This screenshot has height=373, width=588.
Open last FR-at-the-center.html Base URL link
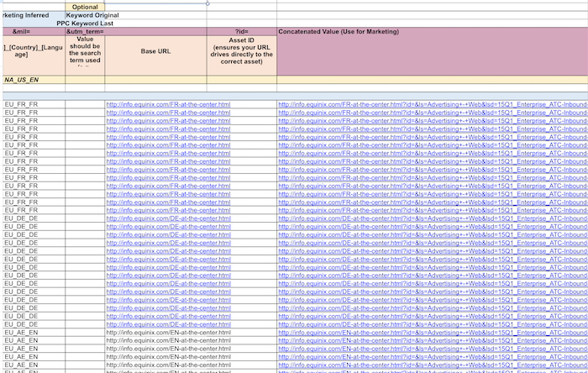[x=168, y=210]
